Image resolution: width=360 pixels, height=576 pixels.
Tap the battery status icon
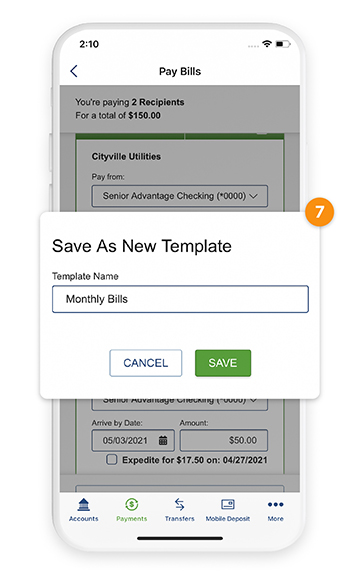283,44
